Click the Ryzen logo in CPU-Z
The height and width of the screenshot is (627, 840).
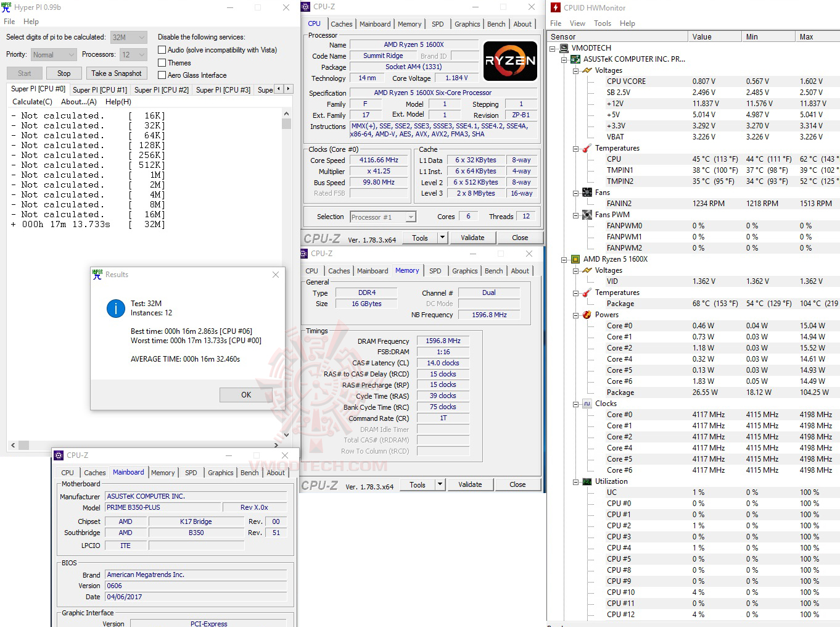[x=510, y=60]
